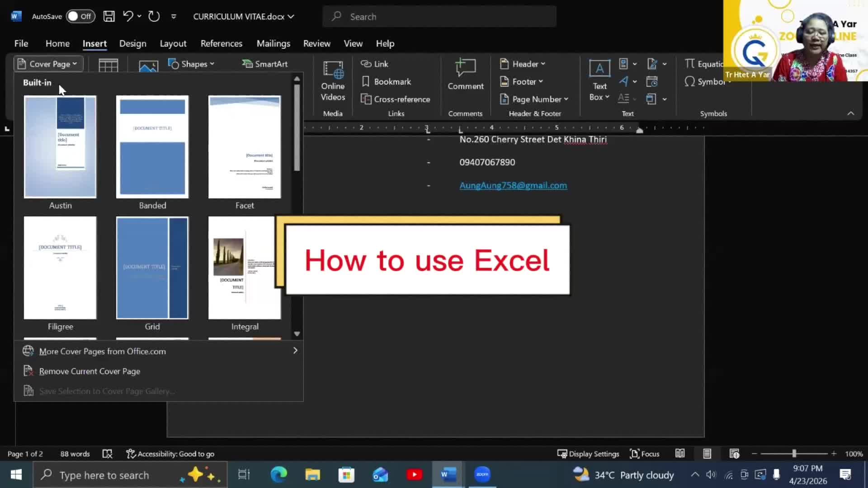868x488 pixels.
Task: Toggle the AutoSave switch
Action: pyautogui.click(x=80, y=16)
